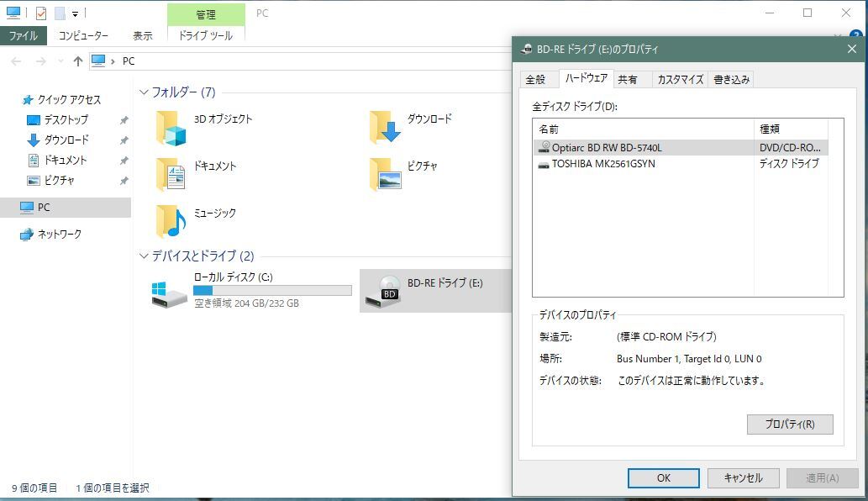
Task: Close the BD-RE ドライブ properties dialog
Action: 851,50
